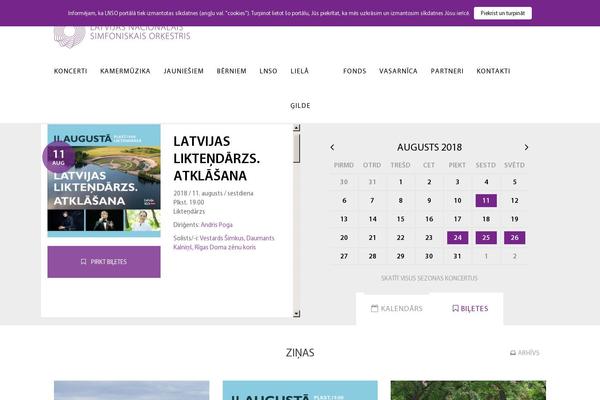
Task: Accept cookies with Piekrist un turpināt
Action: point(502,13)
